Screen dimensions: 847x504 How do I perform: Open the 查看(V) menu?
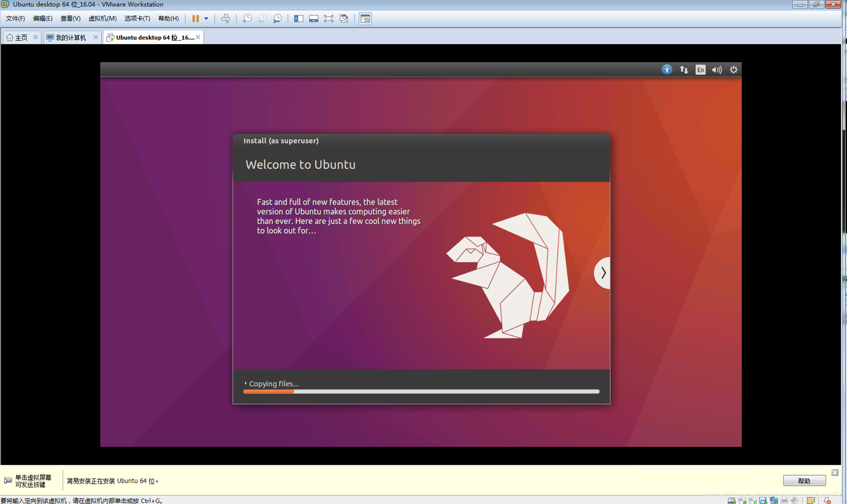tap(70, 19)
